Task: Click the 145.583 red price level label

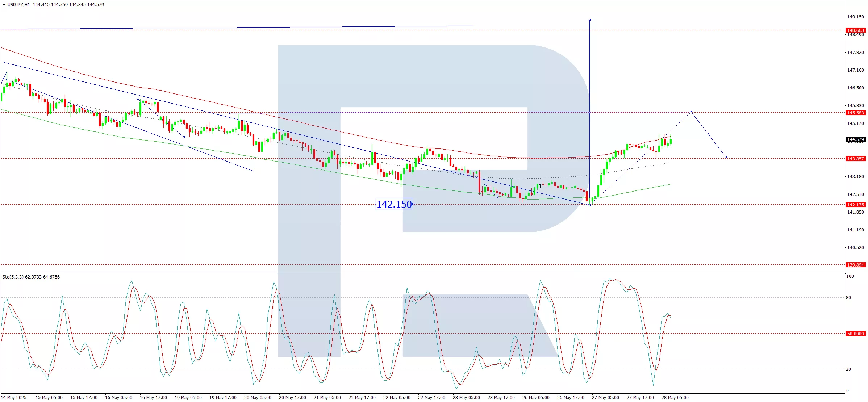Action: coord(855,113)
